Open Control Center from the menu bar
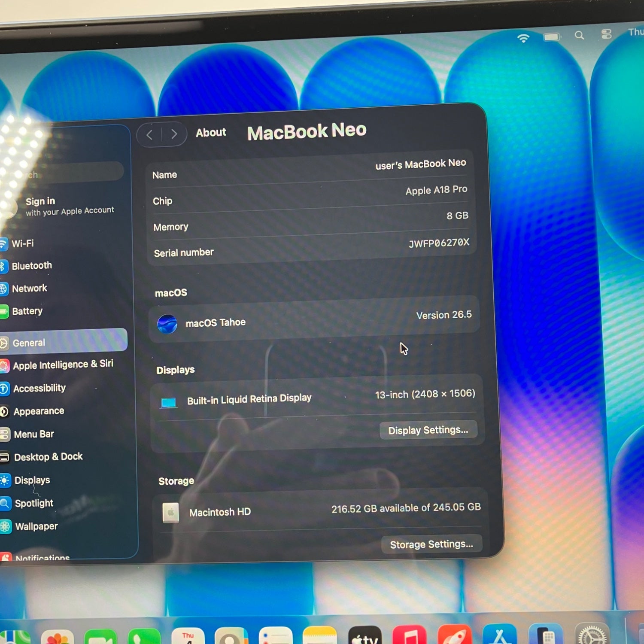The image size is (644, 644). [606, 34]
